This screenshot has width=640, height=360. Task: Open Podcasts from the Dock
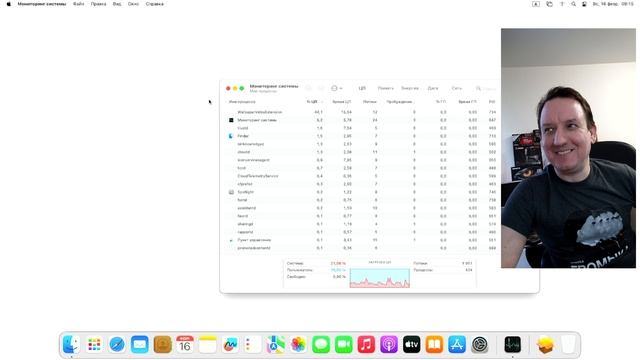(389, 345)
